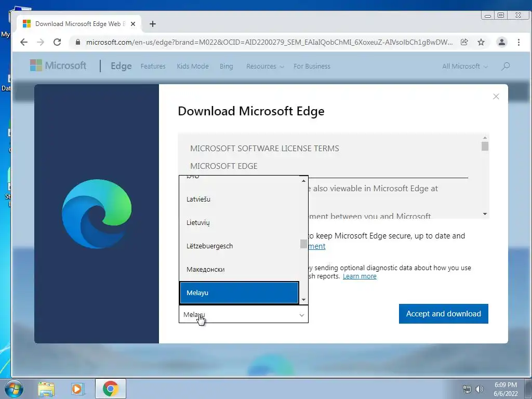Image resolution: width=532 pixels, height=399 pixels.
Task: Open Windows Explorer from the taskbar
Action: tap(46, 389)
